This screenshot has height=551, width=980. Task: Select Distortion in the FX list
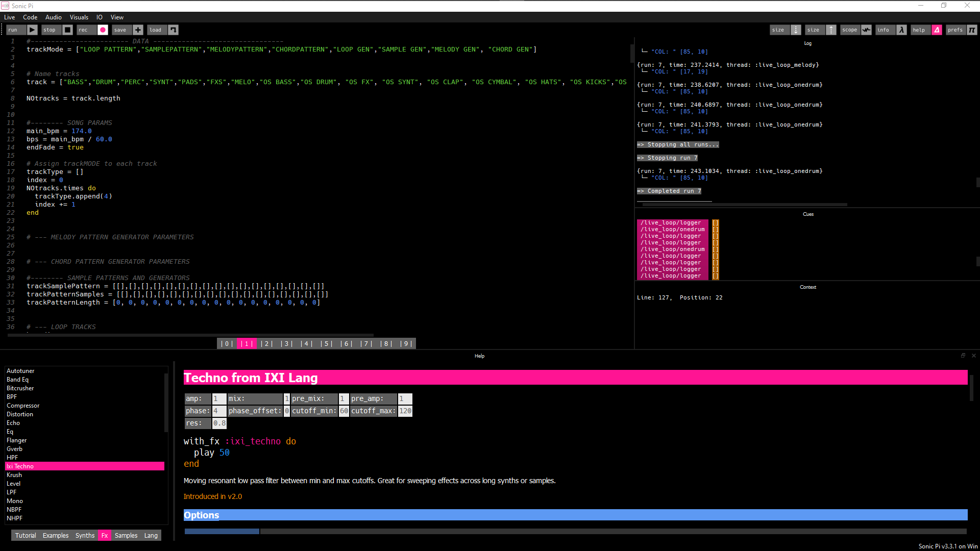(x=20, y=414)
